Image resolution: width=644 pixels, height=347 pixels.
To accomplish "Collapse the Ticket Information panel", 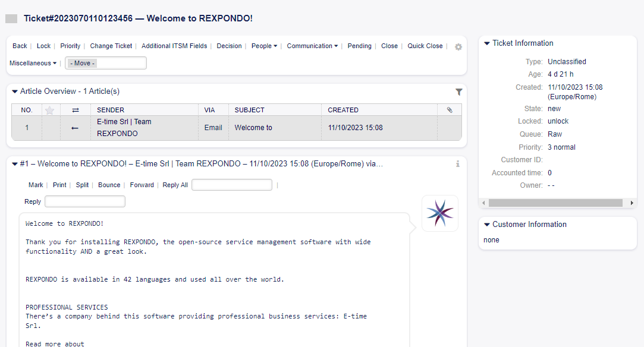I will tap(487, 43).
